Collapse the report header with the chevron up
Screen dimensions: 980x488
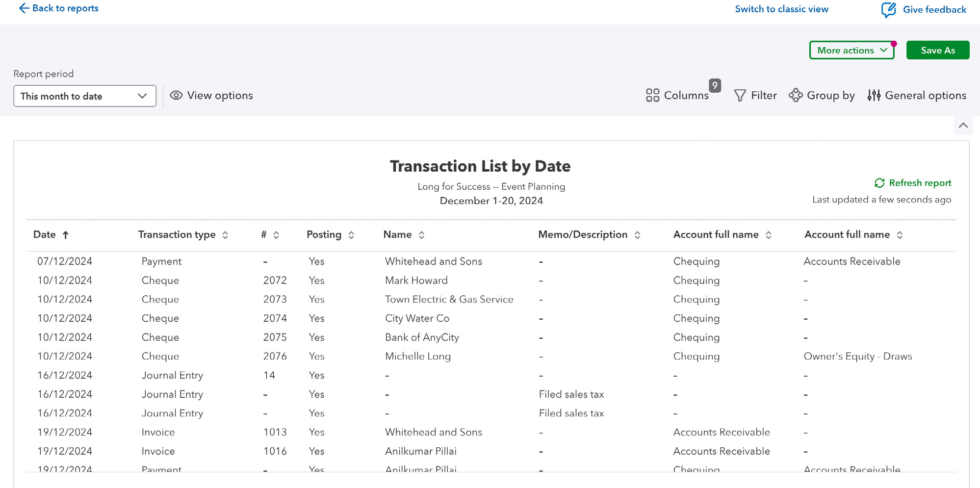[963, 126]
